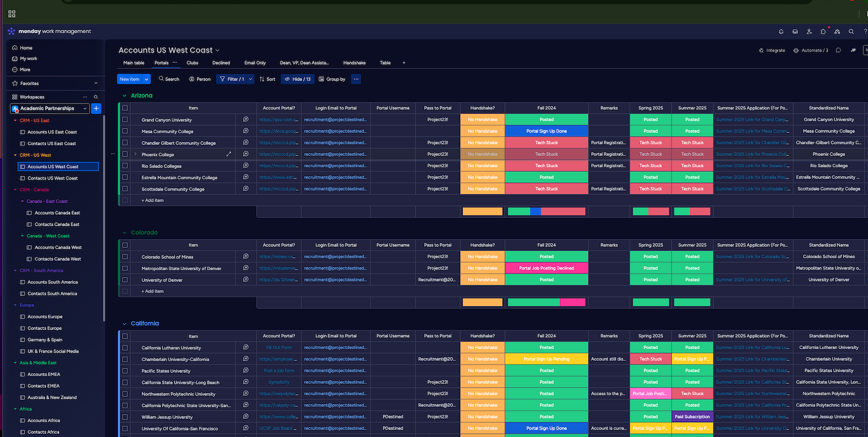Open the notifications bell
Viewport: 868px width, 437px height.
tap(781, 31)
